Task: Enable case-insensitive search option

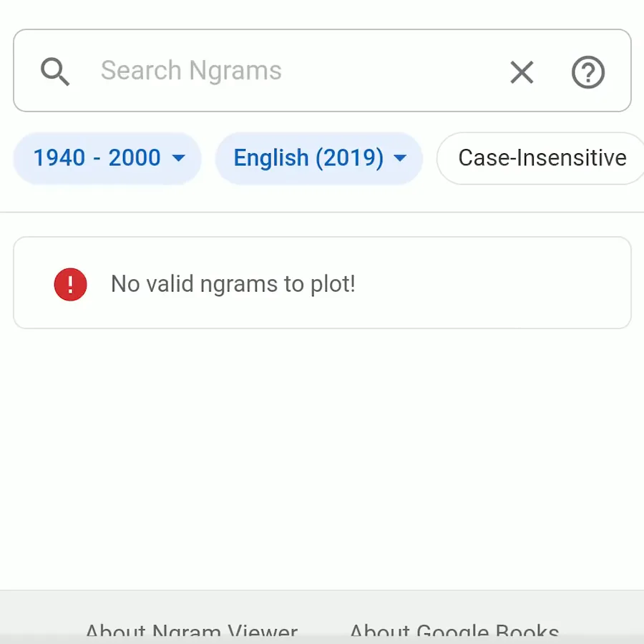Action: [x=542, y=158]
